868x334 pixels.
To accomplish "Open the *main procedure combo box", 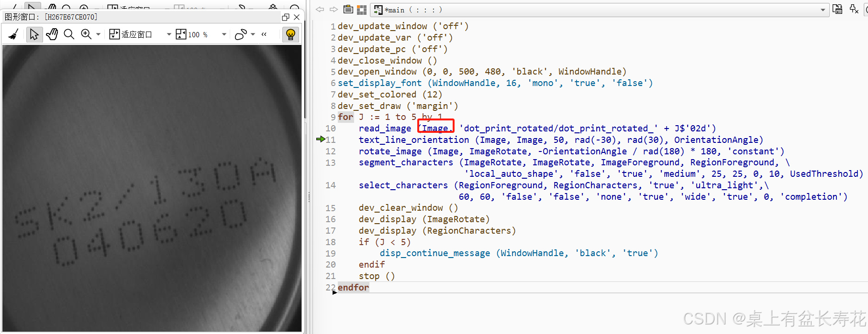I will pyautogui.click(x=600, y=10).
